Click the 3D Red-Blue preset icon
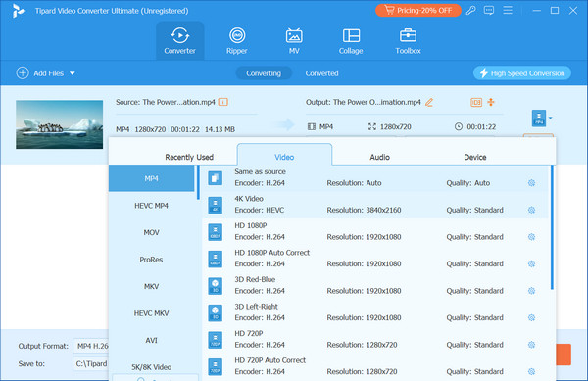This screenshot has height=381, width=588. [216, 286]
